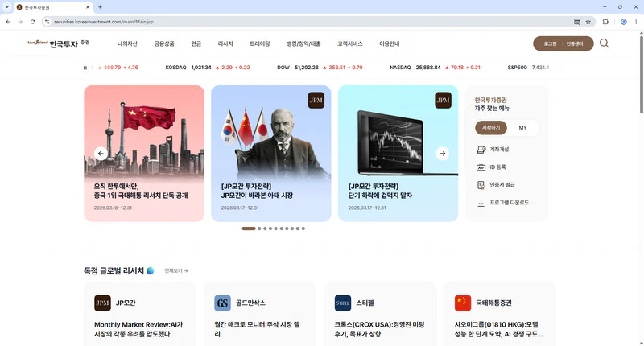Click the ID 등록 icon

pyautogui.click(x=481, y=167)
